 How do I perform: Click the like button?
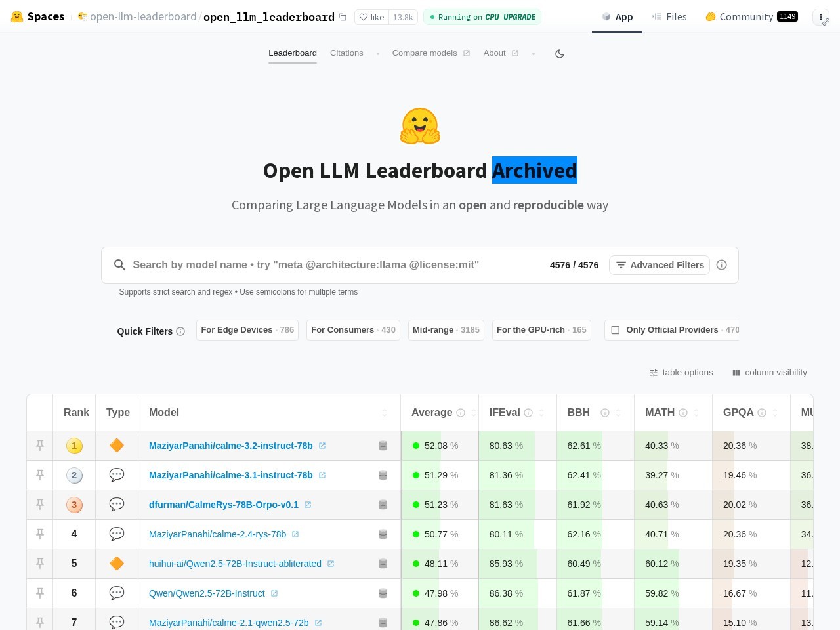371,17
